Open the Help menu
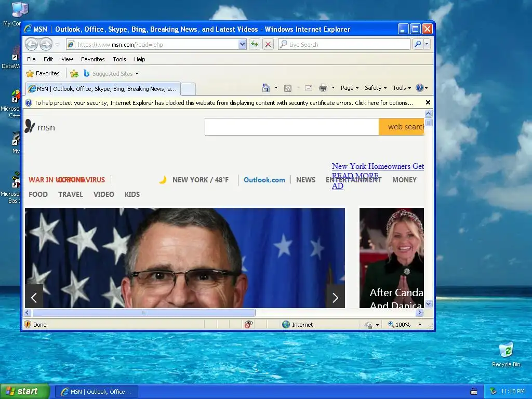This screenshot has width=532, height=399. tap(139, 59)
